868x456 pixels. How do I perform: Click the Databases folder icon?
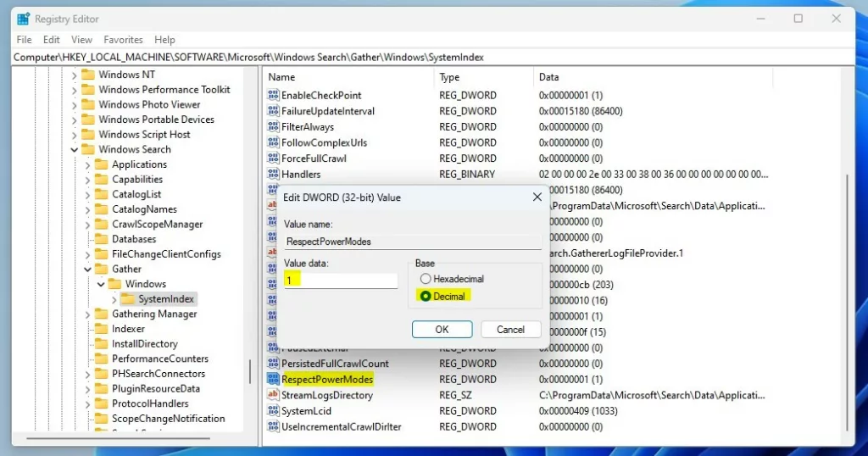click(x=102, y=239)
